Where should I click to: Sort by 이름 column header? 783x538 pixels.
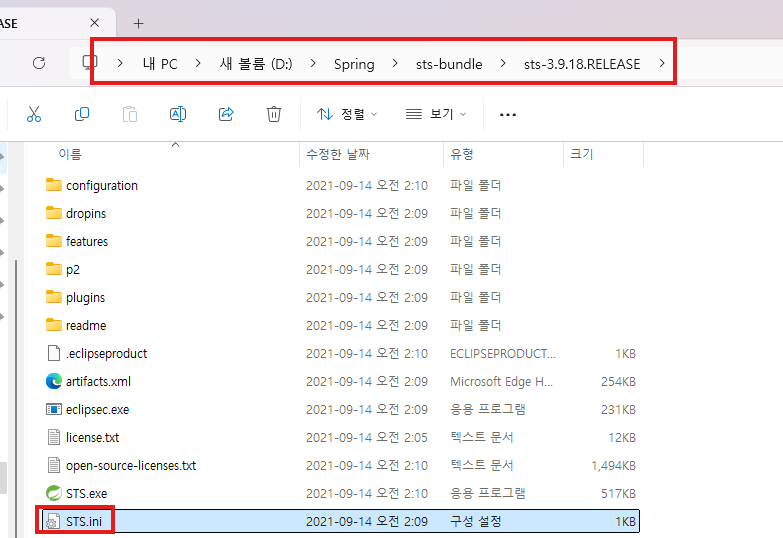70,154
